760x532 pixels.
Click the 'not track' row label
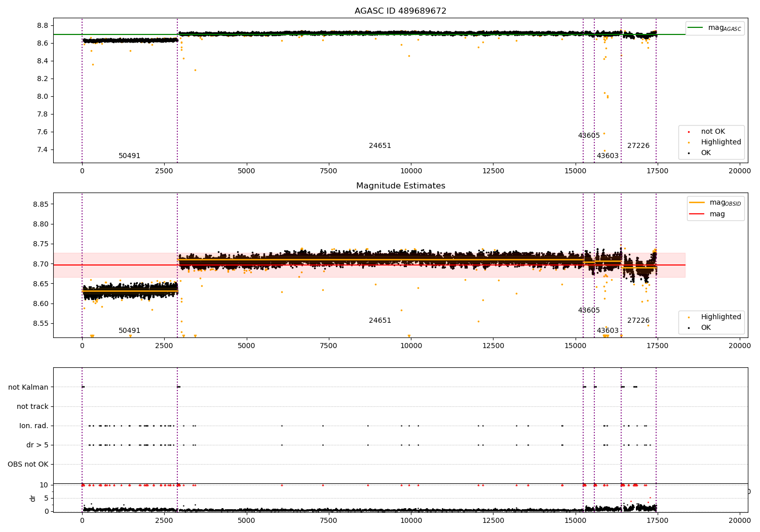point(32,406)
